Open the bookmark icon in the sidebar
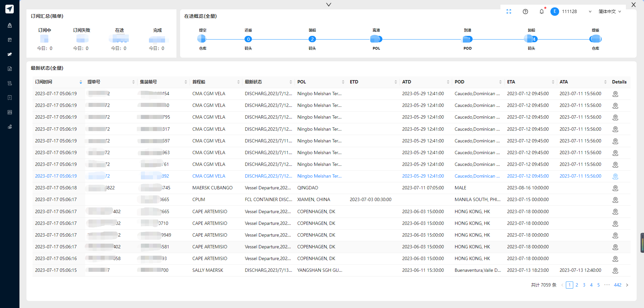This screenshot has width=644, height=308. point(10,98)
